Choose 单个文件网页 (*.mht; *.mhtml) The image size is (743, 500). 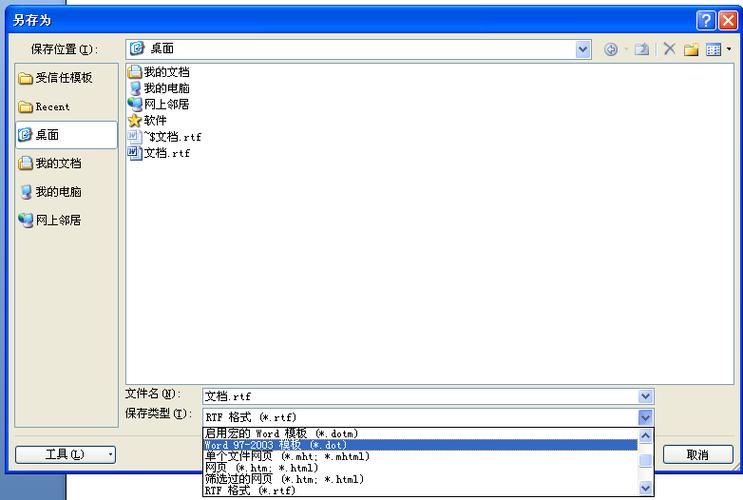[x=420, y=456]
